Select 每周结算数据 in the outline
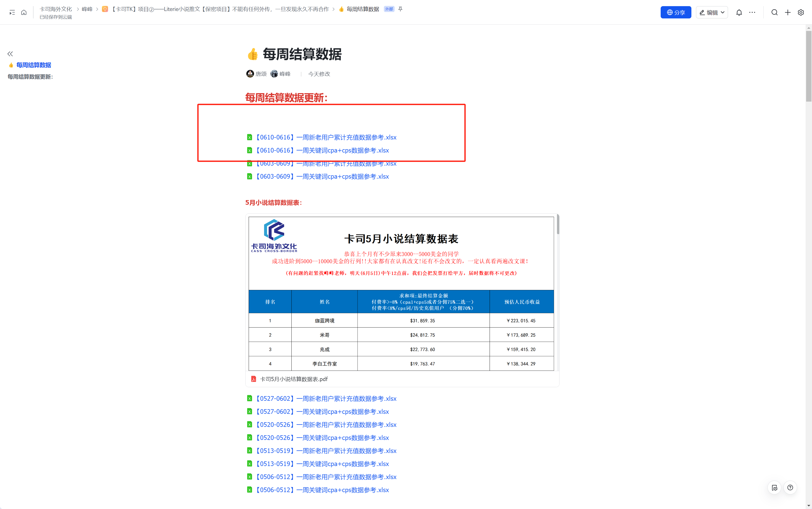Image resolution: width=812 pixels, height=509 pixels. [34, 65]
